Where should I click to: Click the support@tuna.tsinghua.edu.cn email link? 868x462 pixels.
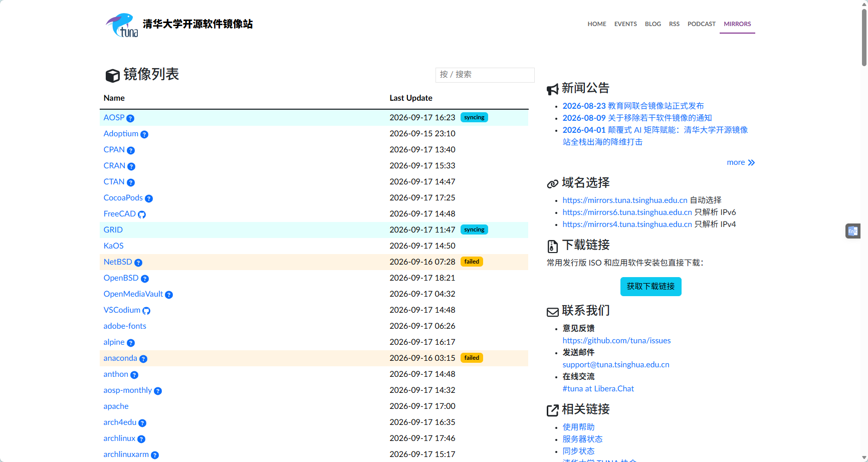click(x=616, y=364)
